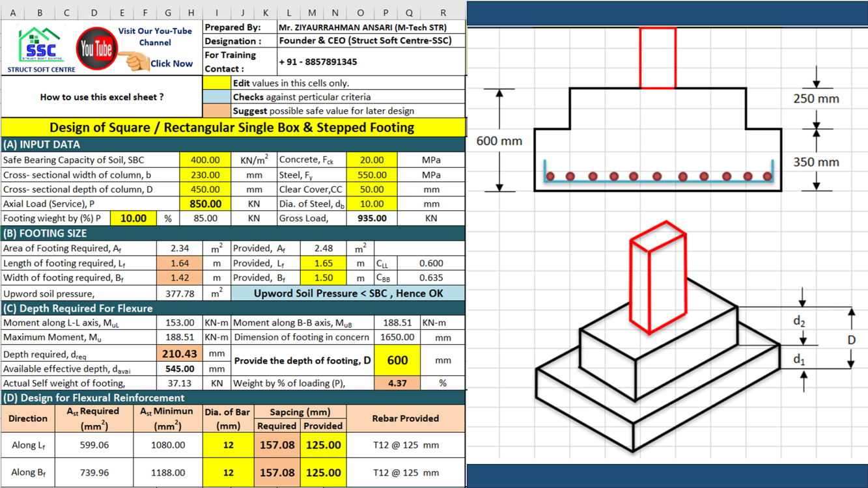Select the light blue Checks legend cell
Image resolution: width=868 pixels, height=488 pixels.
point(216,97)
